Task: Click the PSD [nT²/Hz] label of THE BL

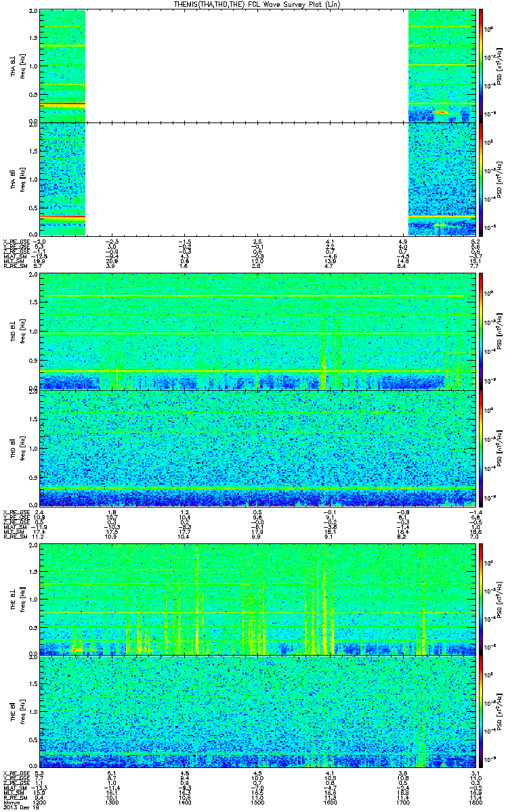Action: [x=500, y=599]
